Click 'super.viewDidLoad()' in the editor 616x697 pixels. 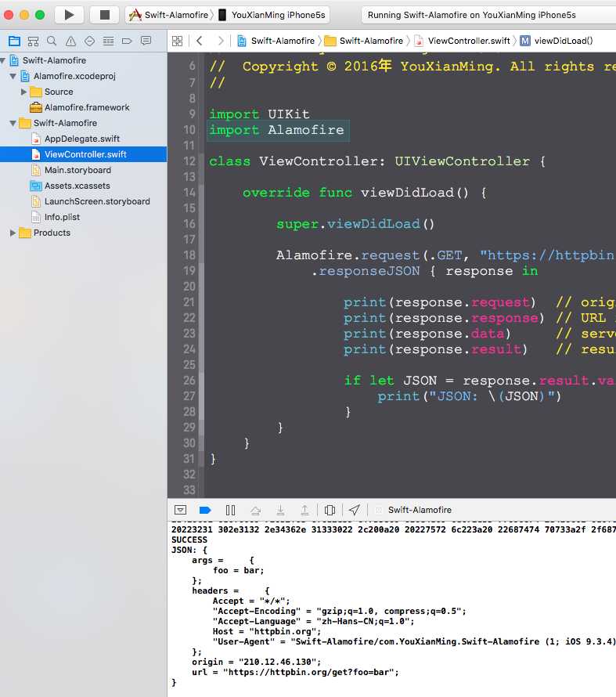pyautogui.click(x=355, y=224)
